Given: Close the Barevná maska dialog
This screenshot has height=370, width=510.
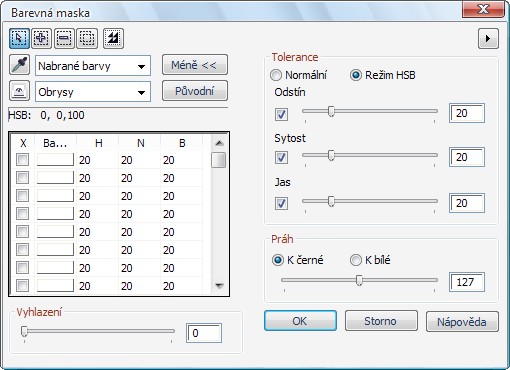Looking at the screenshot, I should coord(483,9).
